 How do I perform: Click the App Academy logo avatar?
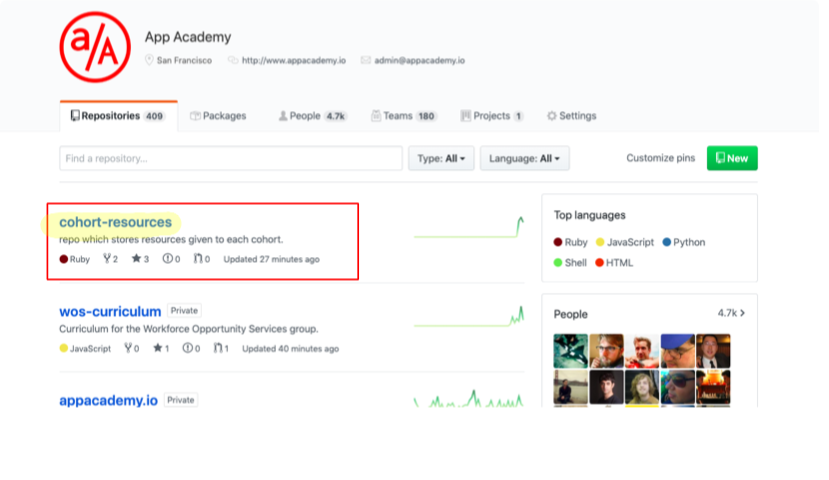tap(95, 48)
